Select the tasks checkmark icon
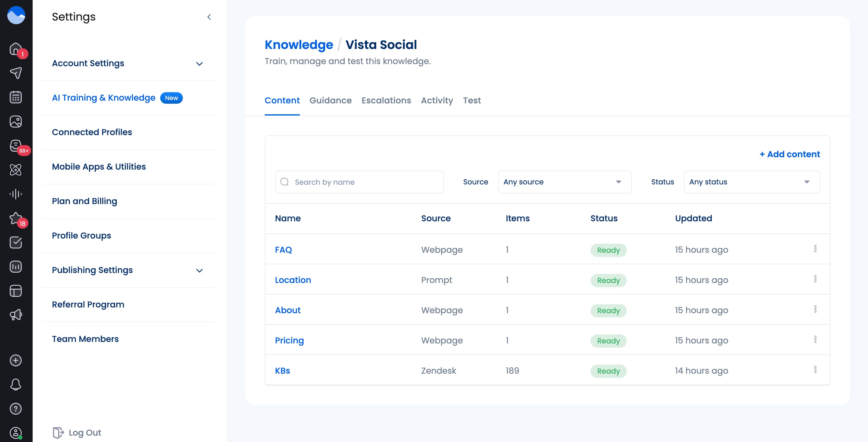The image size is (868, 442). tap(15, 242)
